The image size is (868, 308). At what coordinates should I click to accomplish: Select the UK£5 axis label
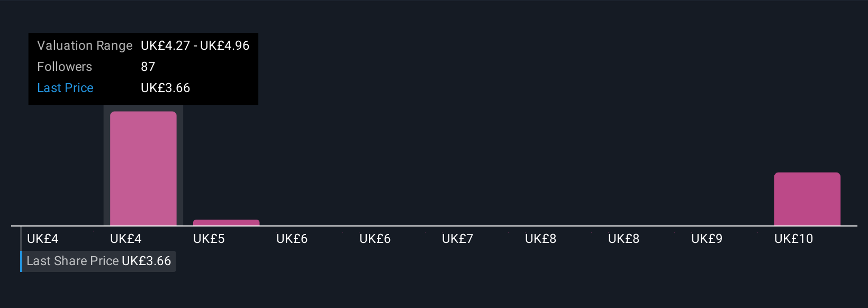tap(209, 239)
